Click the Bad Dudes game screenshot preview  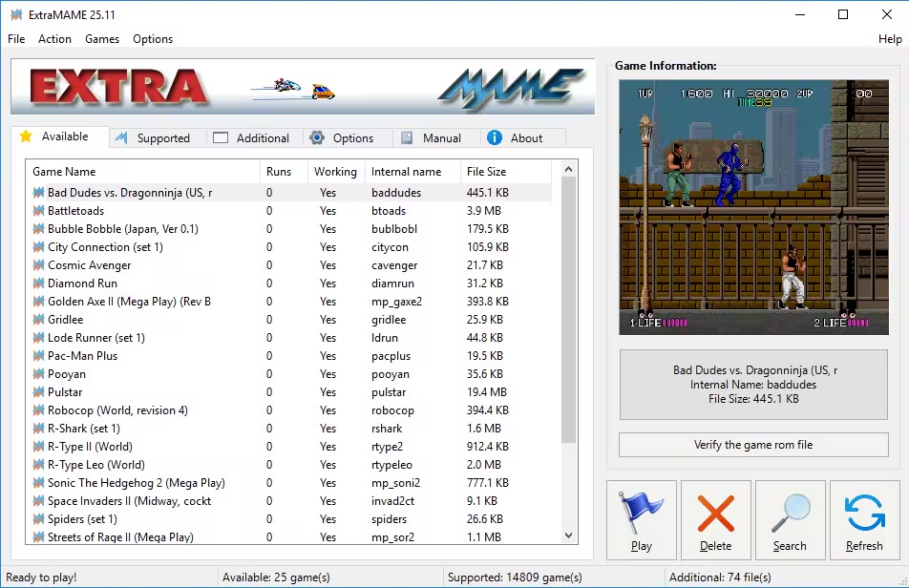point(753,207)
